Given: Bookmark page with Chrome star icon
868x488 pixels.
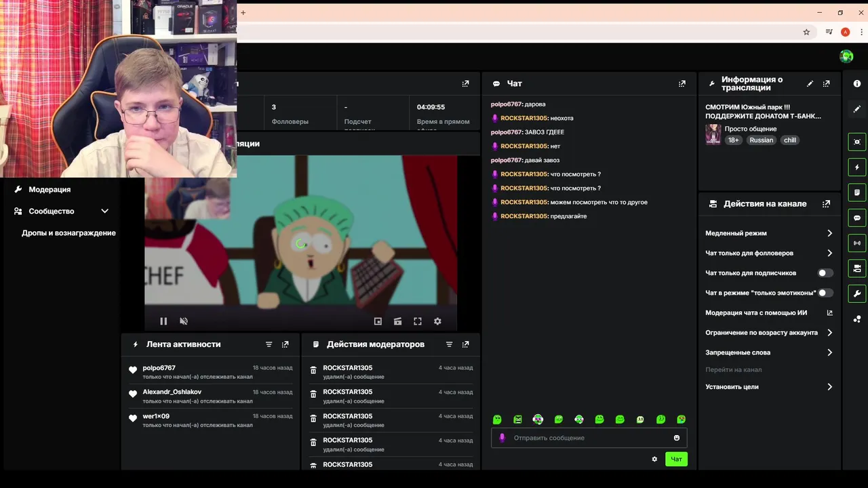Looking at the screenshot, I should pos(806,32).
